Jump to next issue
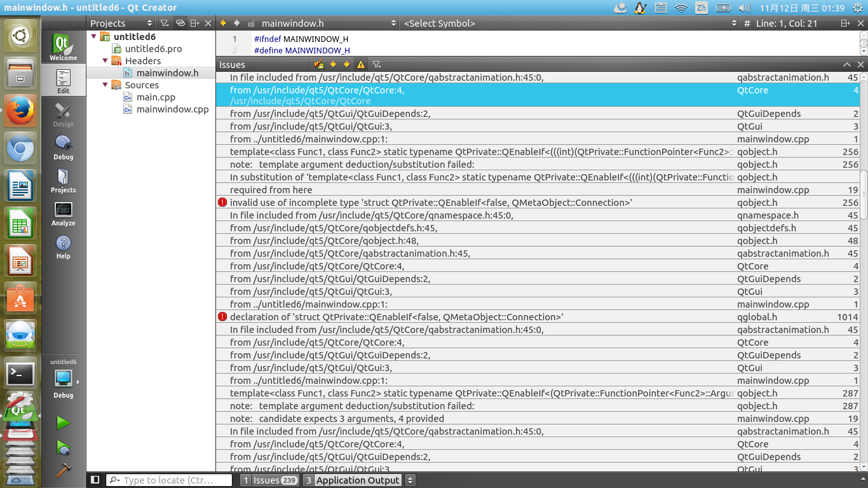868x488 pixels. click(x=347, y=64)
